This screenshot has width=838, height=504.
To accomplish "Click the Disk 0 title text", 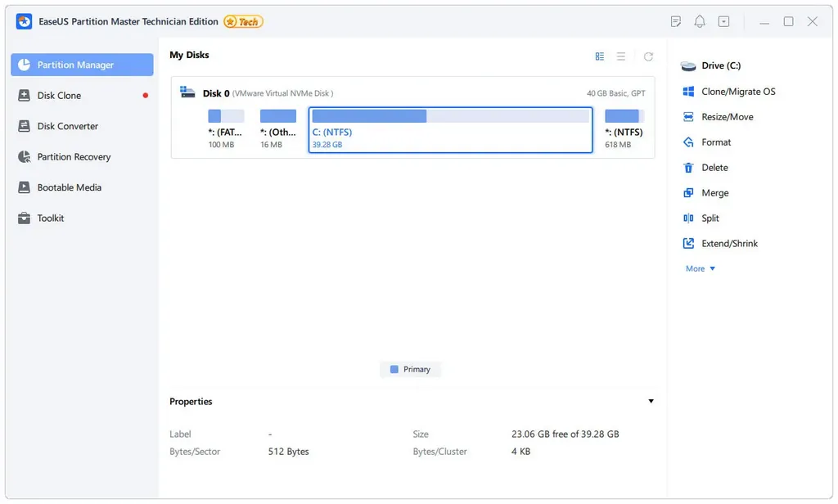I will pyautogui.click(x=216, y=93).
